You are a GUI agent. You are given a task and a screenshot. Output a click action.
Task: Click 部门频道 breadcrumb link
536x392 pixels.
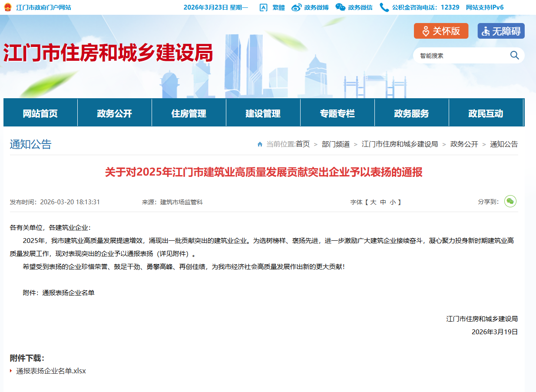335,144
